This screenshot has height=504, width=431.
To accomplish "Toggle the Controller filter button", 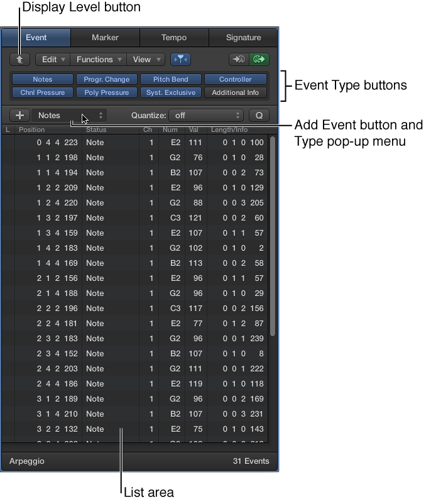I will pos(235,80).
